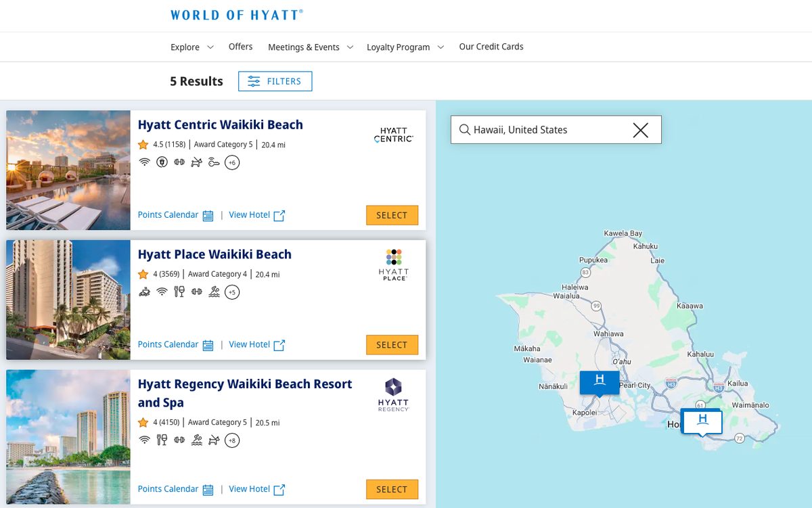This screenshot has width=812, height=508.
Task: Click Hyatt Centric Wi-Fi amenity icon
Action: click(x=144, y=162)
